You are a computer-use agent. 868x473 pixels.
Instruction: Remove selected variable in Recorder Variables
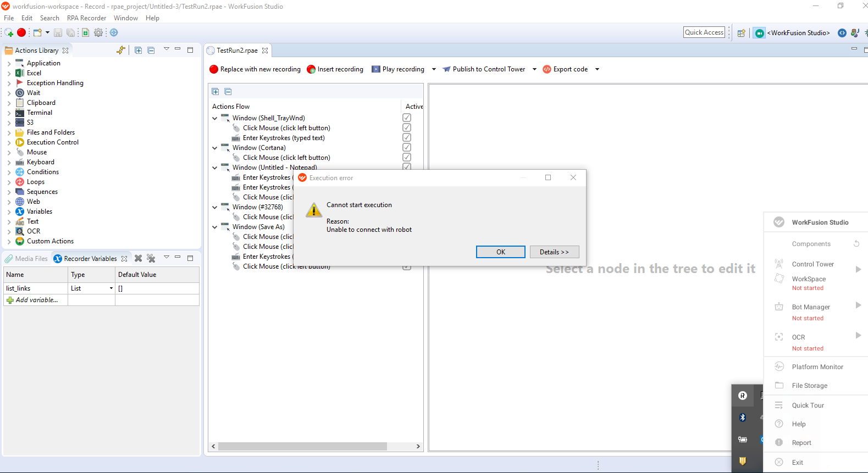[139, 258]
